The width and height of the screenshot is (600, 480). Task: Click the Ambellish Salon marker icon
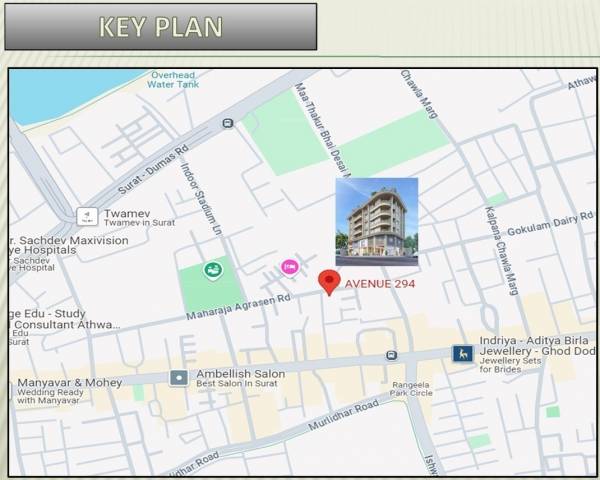179,378
